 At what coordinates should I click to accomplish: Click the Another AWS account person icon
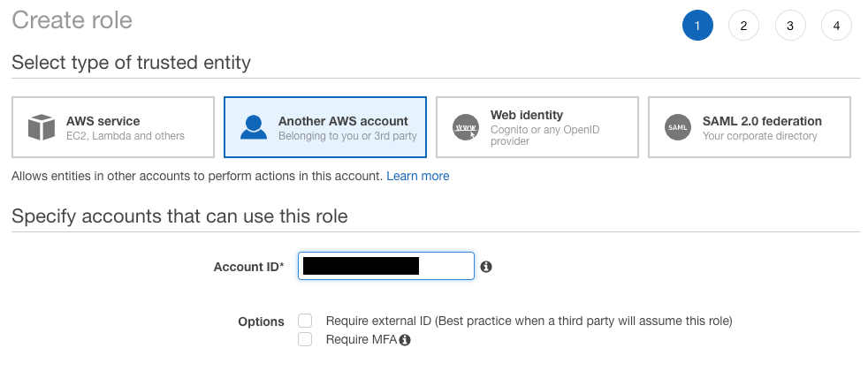[x=254, y=127]
